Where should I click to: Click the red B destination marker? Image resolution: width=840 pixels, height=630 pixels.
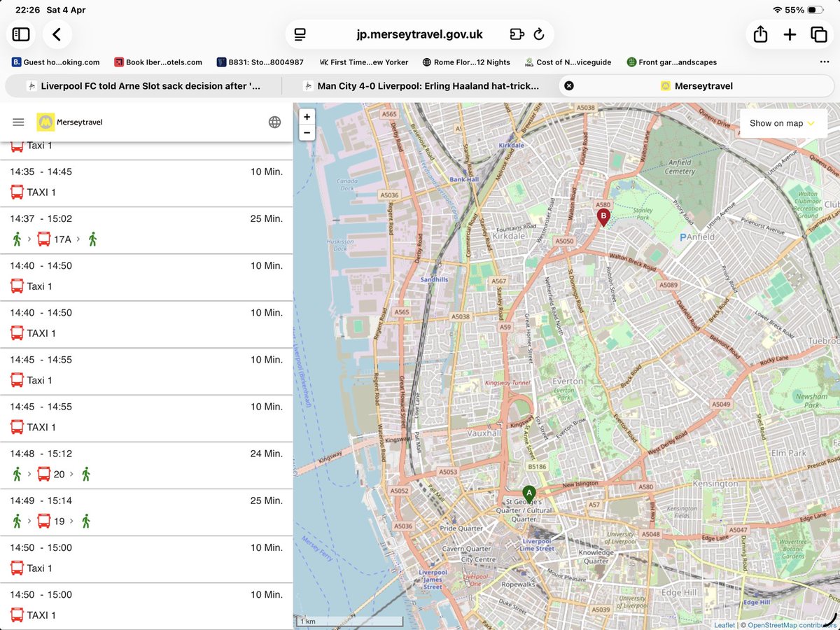click(603, 218)
